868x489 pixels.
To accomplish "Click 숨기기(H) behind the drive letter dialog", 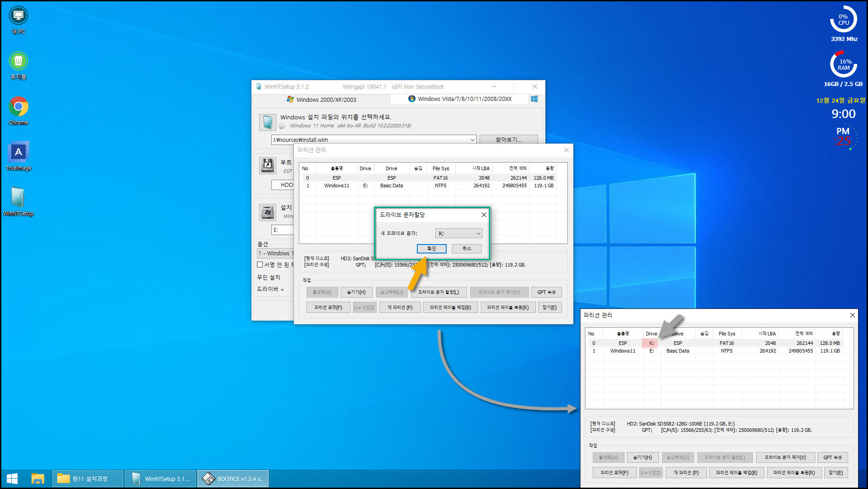I will tap(356, 292).
